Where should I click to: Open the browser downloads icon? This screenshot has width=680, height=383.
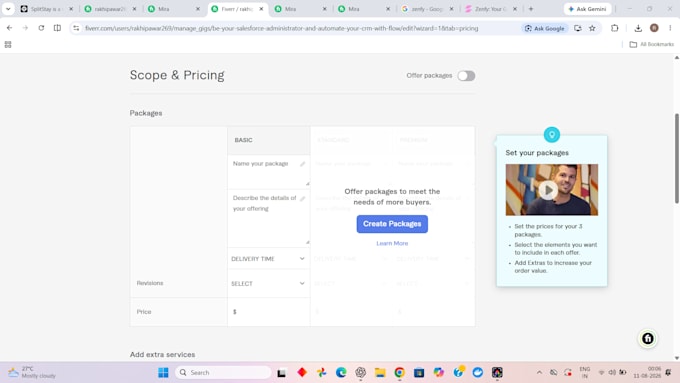point(638,28)
